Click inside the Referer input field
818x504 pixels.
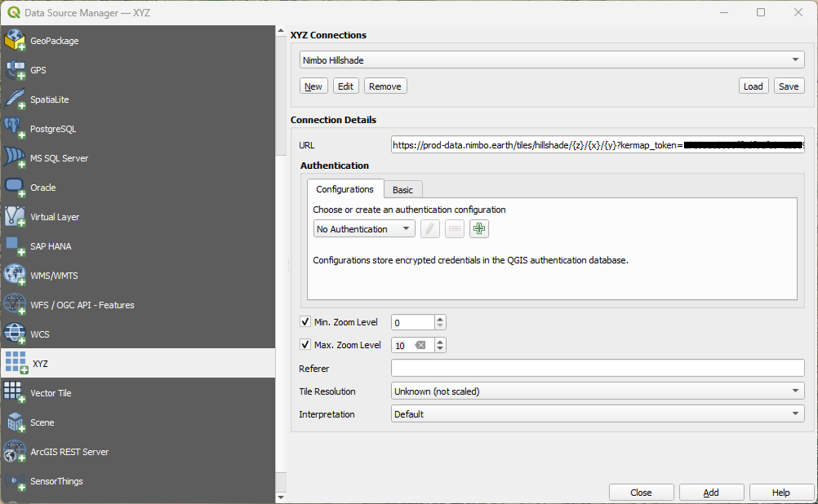tap(575, 368)
